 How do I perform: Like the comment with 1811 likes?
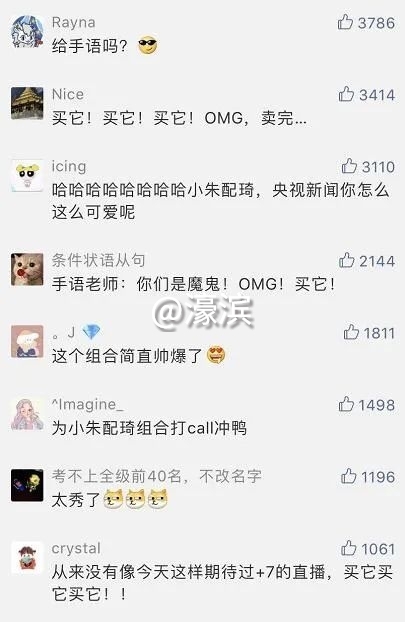pos(351,332)
